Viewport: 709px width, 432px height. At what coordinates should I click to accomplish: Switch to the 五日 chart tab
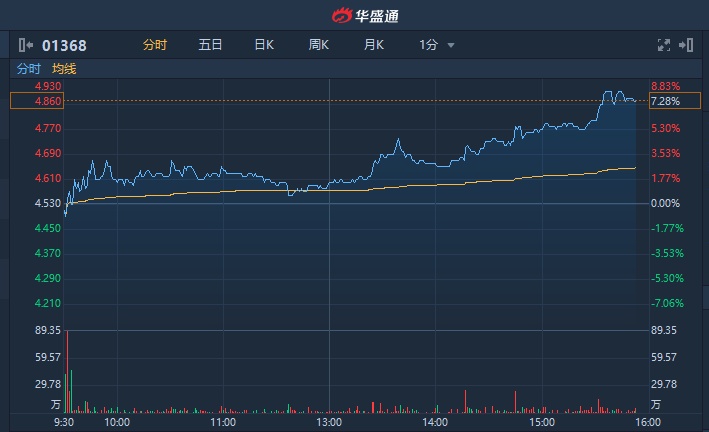[210, 45]
